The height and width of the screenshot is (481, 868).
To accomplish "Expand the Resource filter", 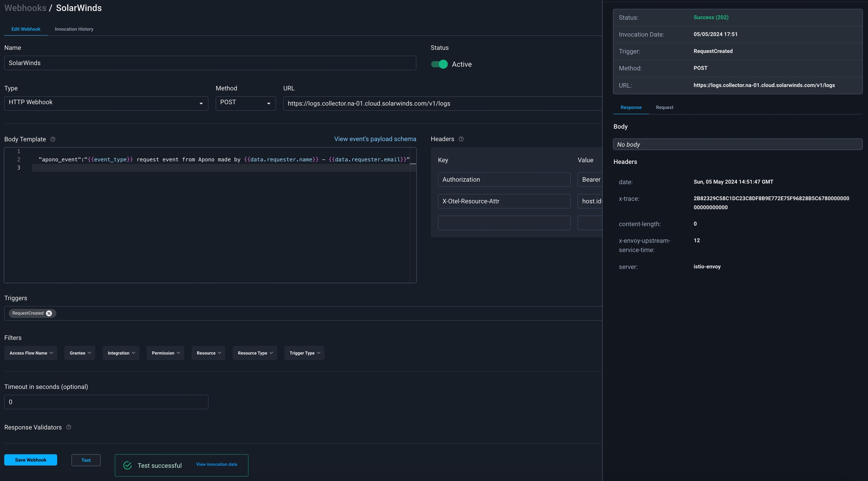I will (208, 353).
